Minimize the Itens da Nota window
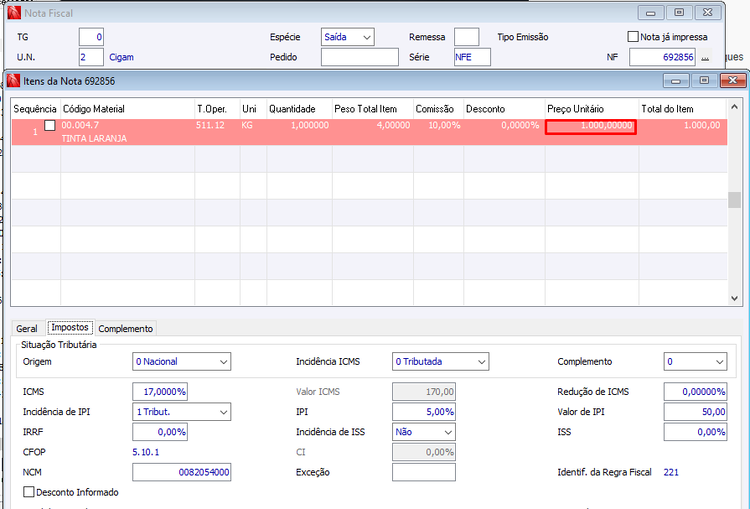 (676, 80)
